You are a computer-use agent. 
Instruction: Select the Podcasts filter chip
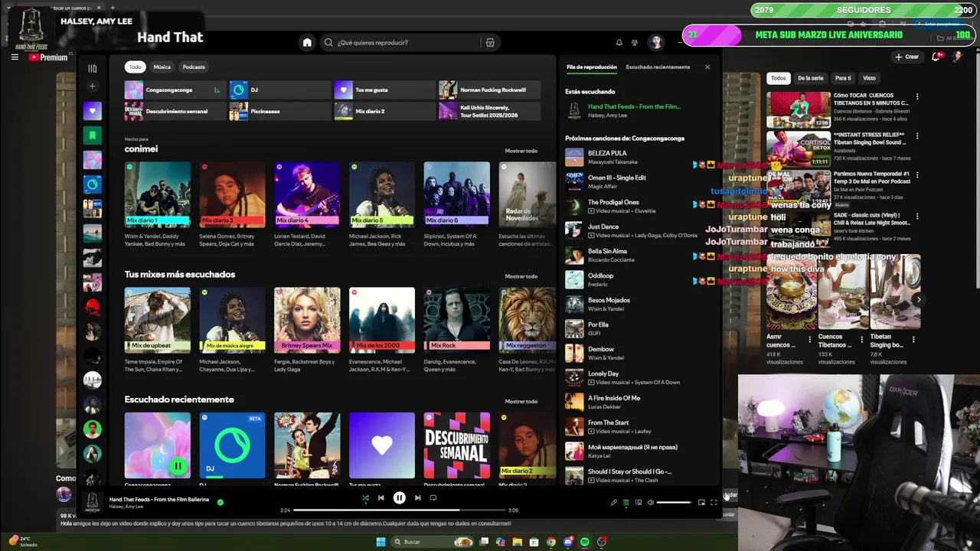point(194,67)
